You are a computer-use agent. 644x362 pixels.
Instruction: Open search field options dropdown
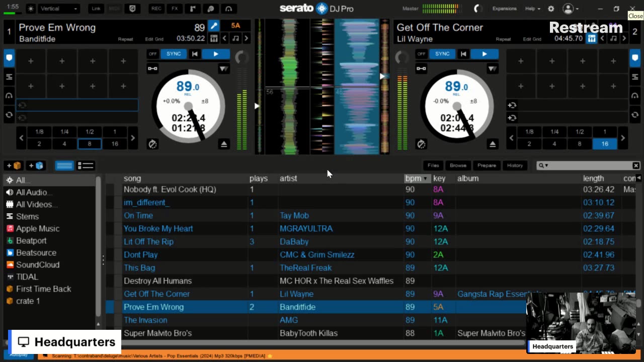click(543, 165)
